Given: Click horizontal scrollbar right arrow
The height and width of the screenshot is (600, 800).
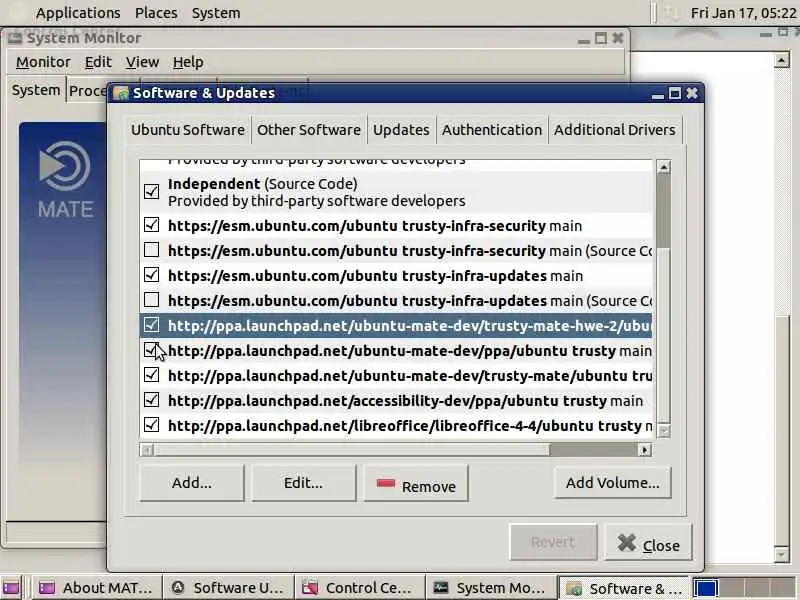Looking at the screenshot, I should pyautogui.click(x=644, y=450).
